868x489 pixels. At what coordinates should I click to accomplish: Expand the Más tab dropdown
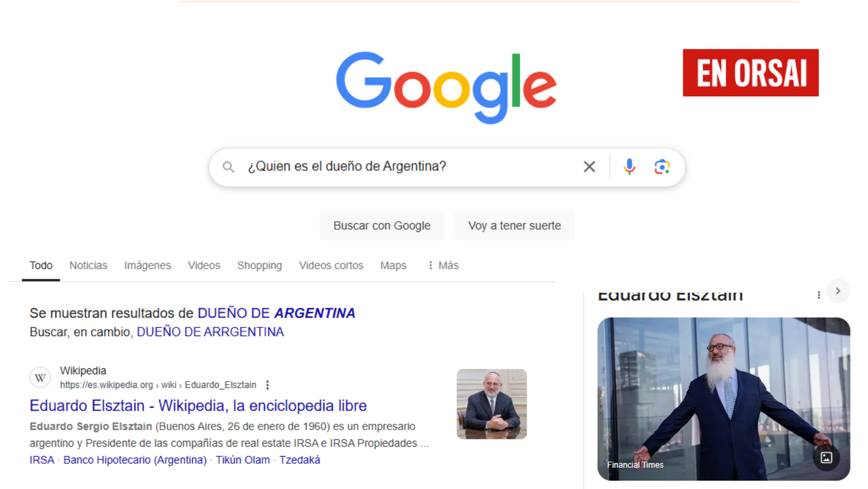(x=444, y=265)
